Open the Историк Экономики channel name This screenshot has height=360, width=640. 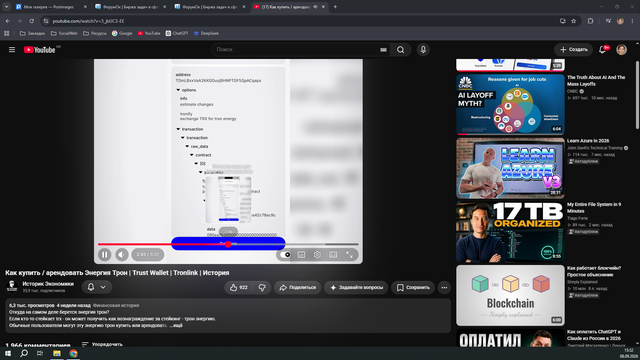click(48, 284)
